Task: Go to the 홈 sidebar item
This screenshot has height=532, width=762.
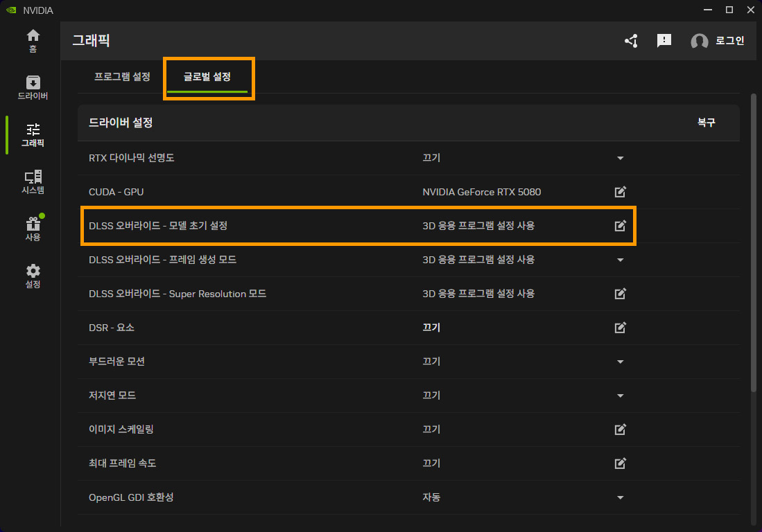Action: click(33, 41)
